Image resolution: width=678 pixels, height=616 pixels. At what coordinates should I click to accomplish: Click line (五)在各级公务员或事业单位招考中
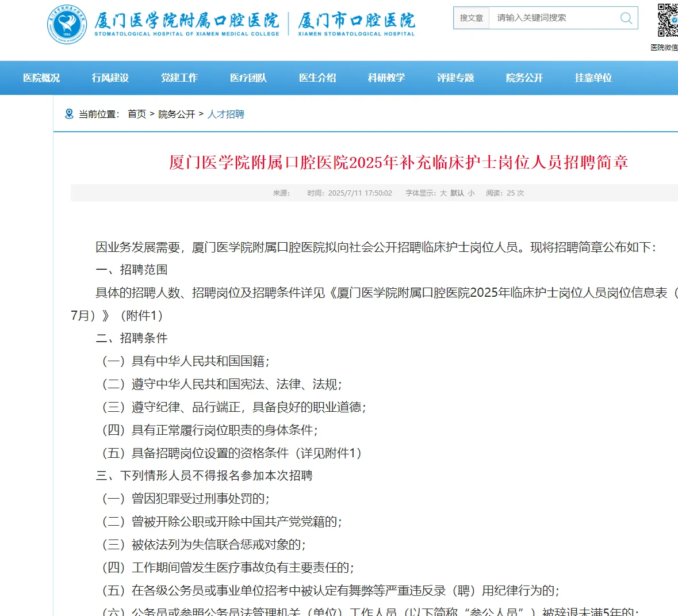click(331, 591)
